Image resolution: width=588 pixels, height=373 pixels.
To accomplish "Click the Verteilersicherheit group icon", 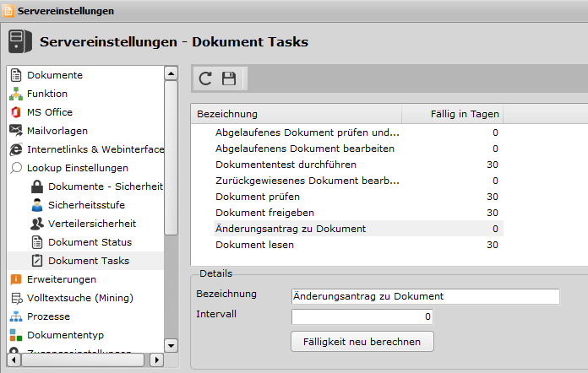I will [x=37, y=224].
